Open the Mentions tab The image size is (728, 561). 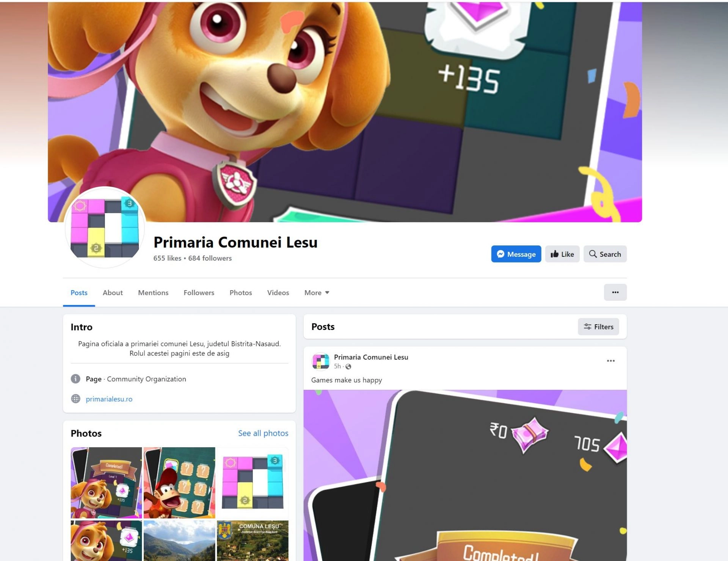click(153, 293)
